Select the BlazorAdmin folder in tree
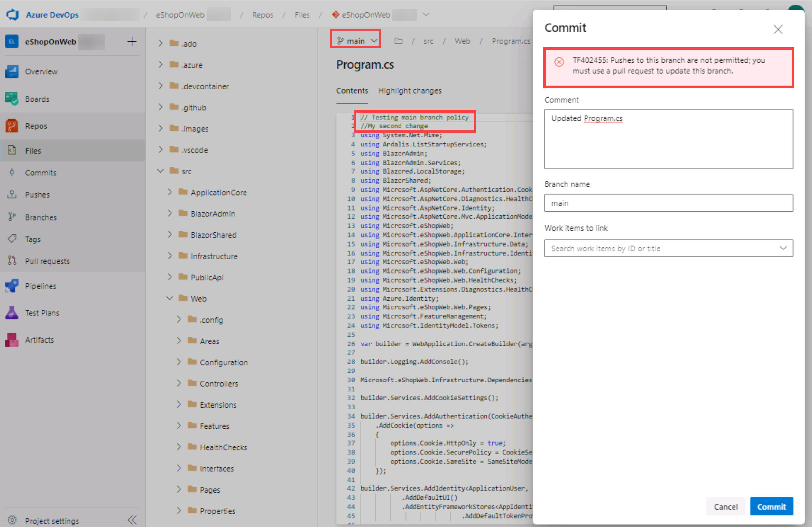Image resolution: width=812 pixels, height=527 pixels. point(213,214)
